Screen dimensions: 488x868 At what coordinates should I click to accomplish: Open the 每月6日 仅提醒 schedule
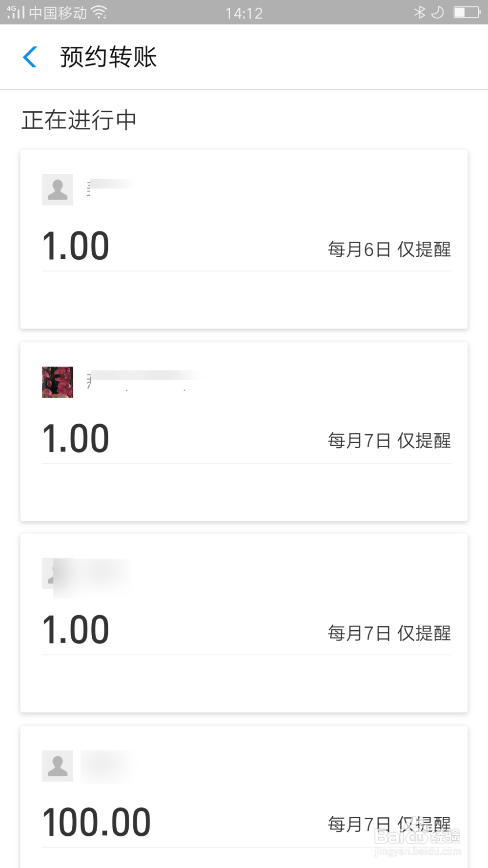(389, 249)
